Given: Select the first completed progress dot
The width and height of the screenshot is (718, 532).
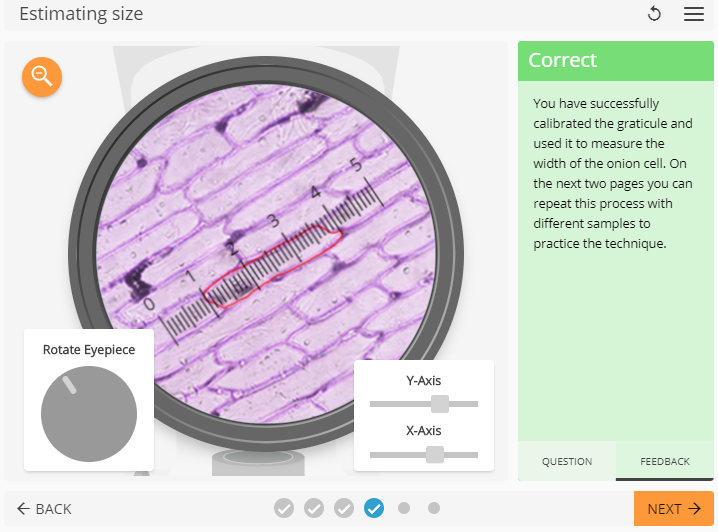Looking at the screenshot, I should [284, 508].
